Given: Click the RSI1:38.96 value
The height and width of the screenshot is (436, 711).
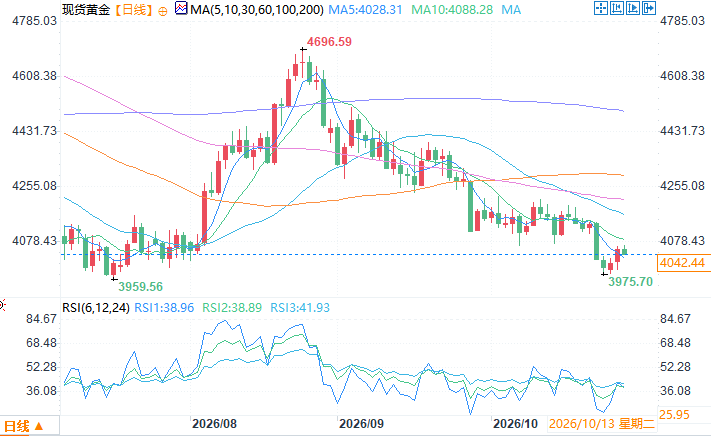Looking at the screenshot, I should pyautogui.click(x=164, y=308).
